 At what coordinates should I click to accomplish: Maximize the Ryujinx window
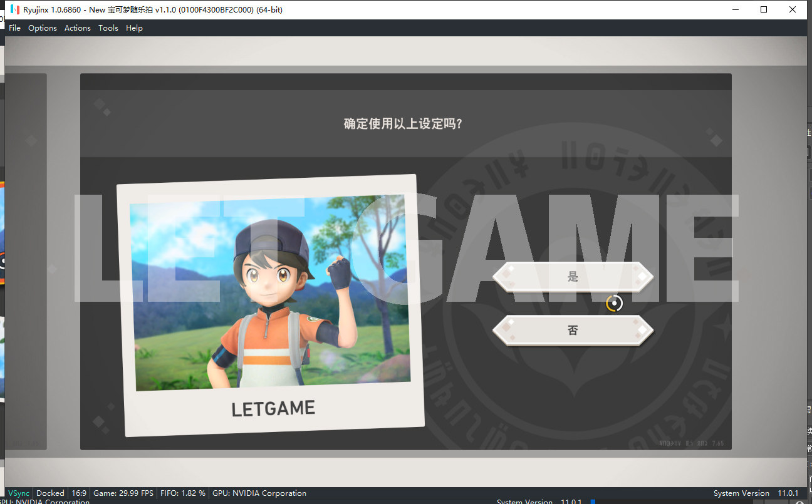pos(764,9)
